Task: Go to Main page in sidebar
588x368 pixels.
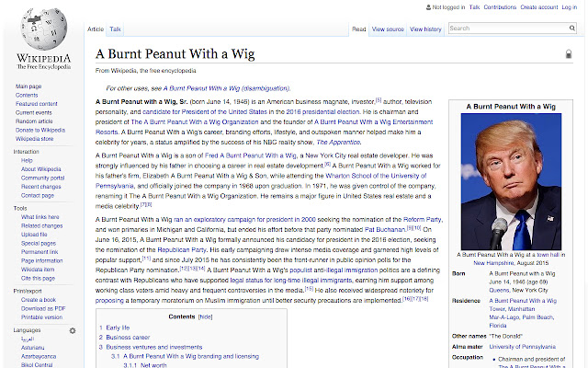Action: coord(28,86)
